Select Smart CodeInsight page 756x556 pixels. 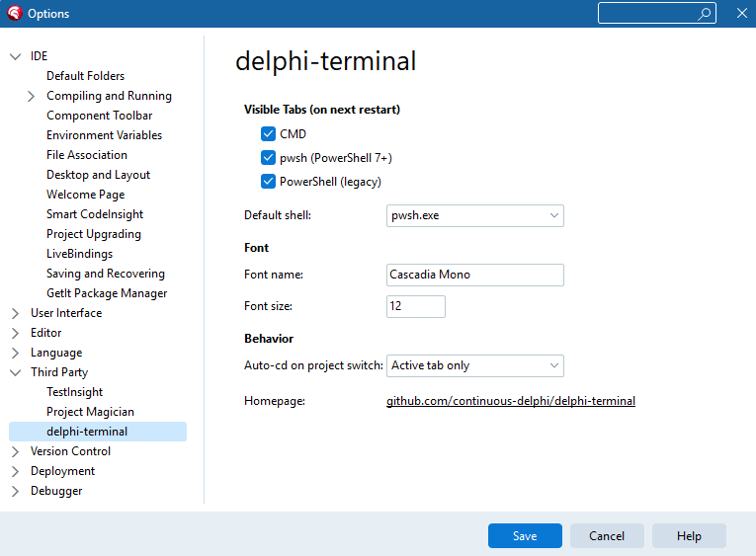pyautogui.click(x=95, y=214)
